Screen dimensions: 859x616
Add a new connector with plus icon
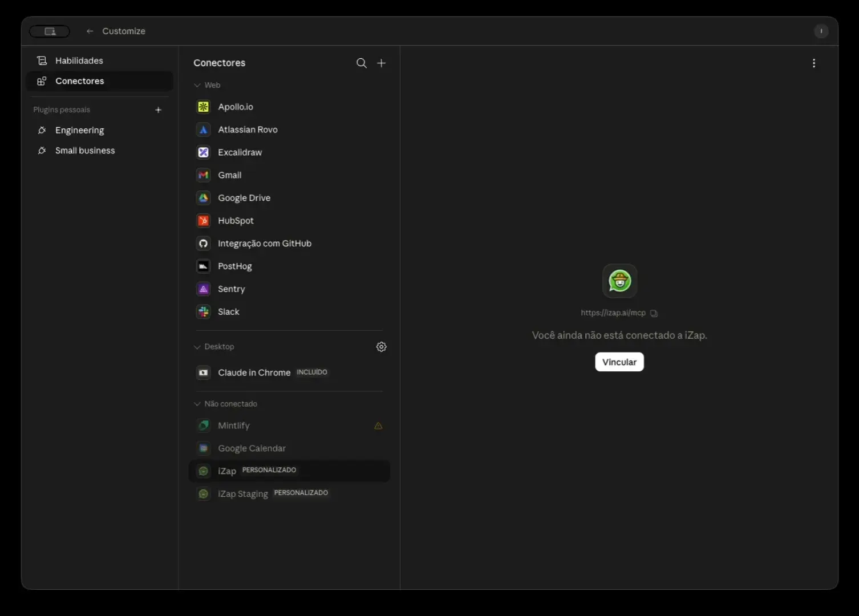382,63
